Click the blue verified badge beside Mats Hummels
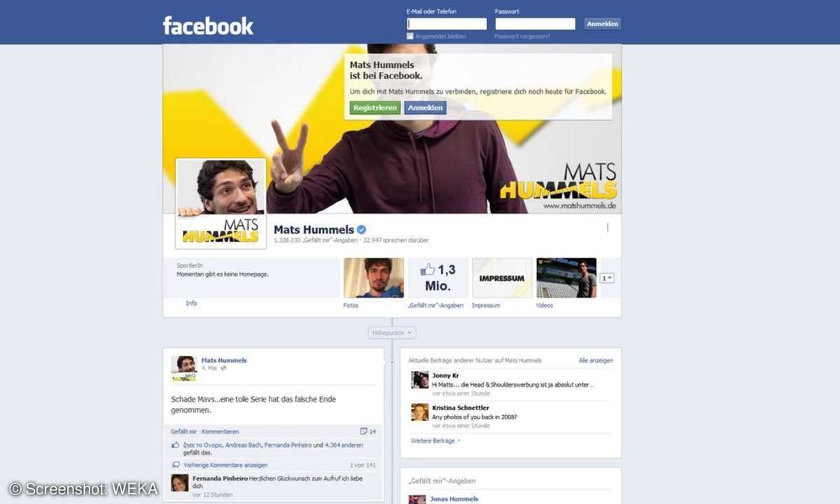 click(361, 230)
